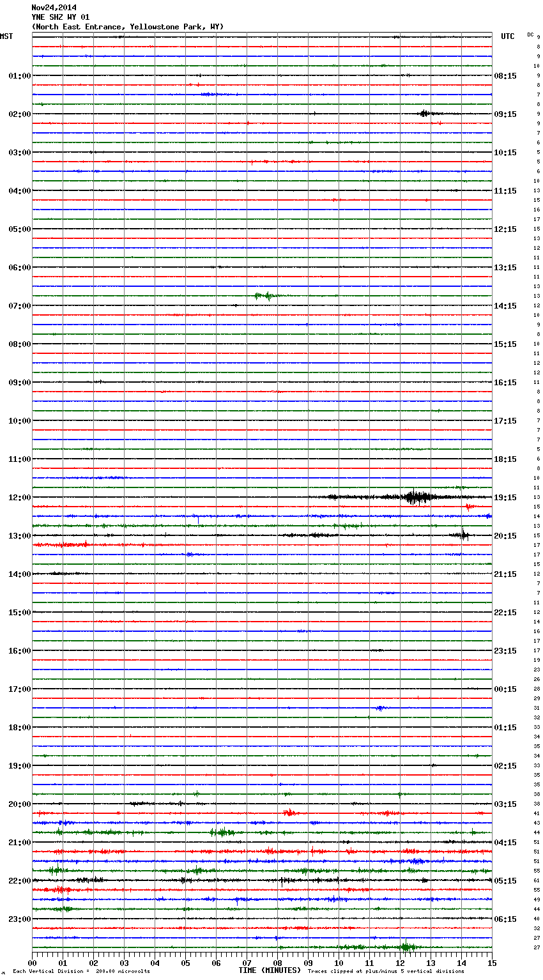Click the red burst on the 20:15 trace near minute 8
The height and width of the screenshot is (980, 543).
tap(289, 813)
